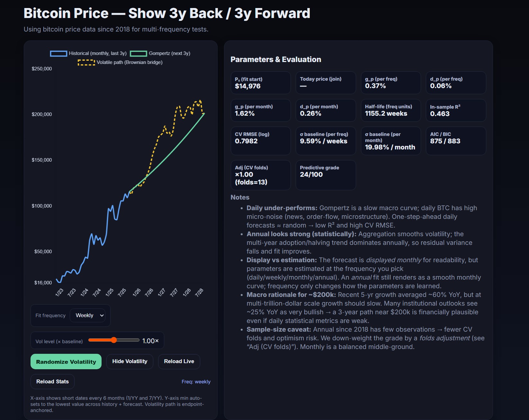529x420 pixels.
Task: Click the Reload Stats button
Action: 52,381
